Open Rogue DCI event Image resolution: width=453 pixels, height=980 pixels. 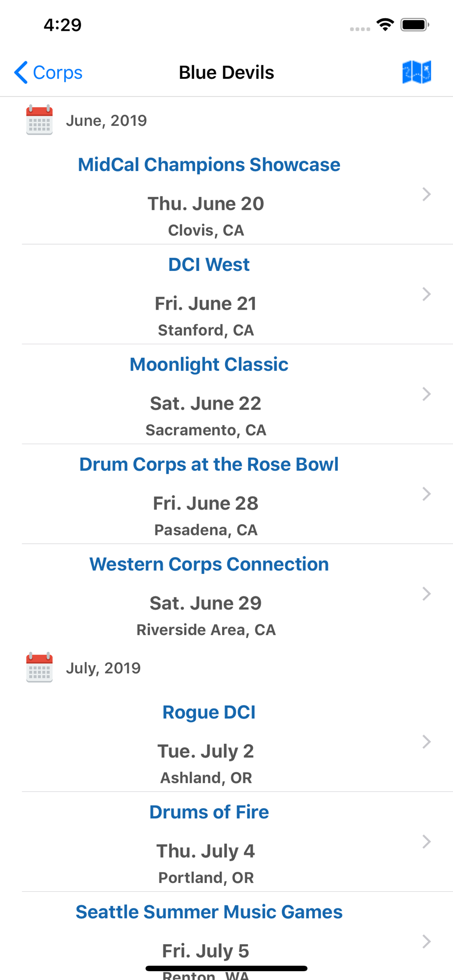(x=209, y=712)
